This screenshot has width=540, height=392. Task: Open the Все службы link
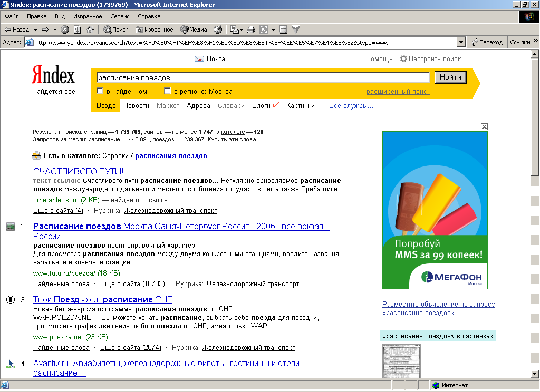(x=351, y=106)
